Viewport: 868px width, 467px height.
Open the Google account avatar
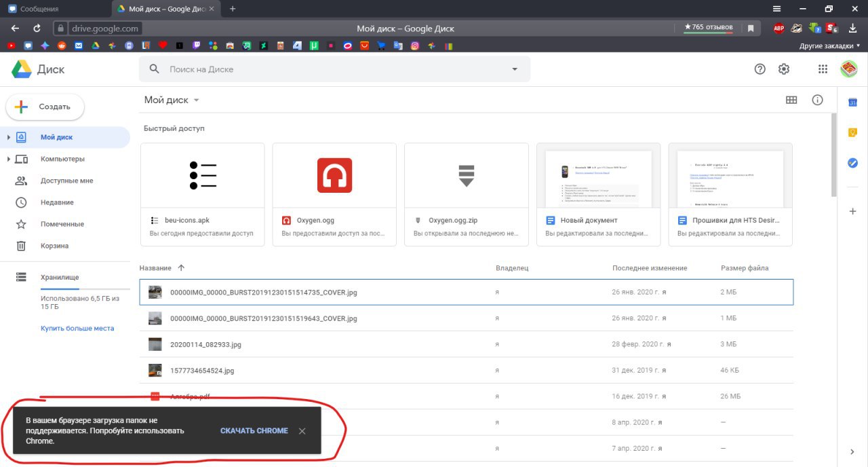pos(849,69)
